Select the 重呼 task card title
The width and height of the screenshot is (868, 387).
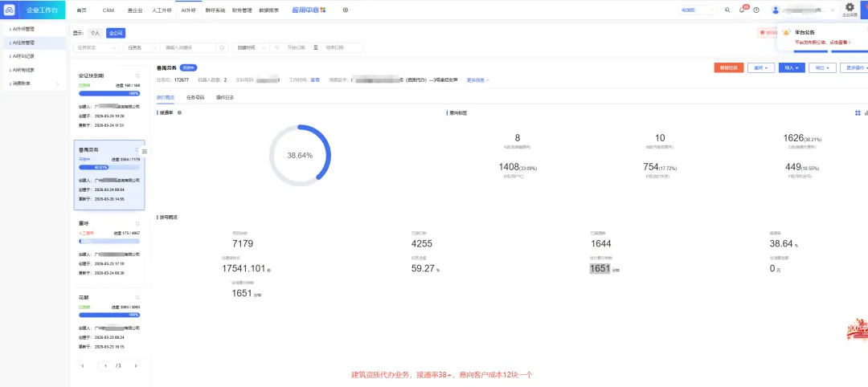pyautogui.click(x=84, y=223)
